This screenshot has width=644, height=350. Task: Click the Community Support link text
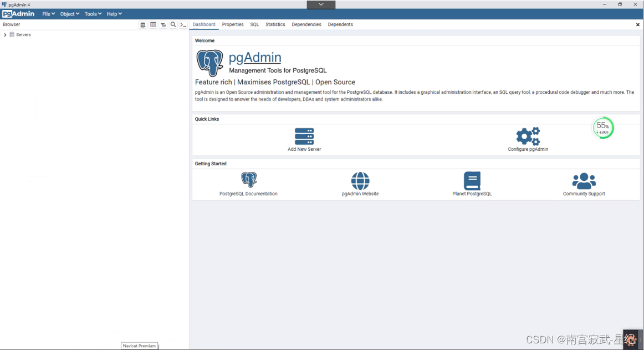584,194
